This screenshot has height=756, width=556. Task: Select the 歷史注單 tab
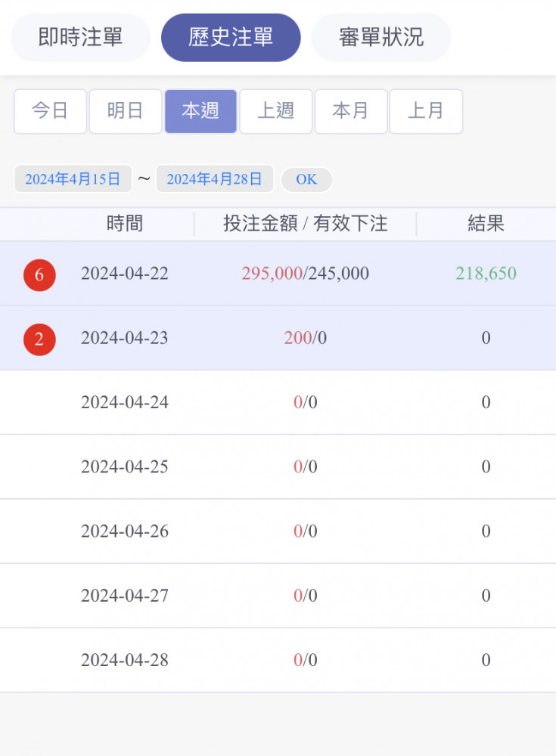(231, 38)
